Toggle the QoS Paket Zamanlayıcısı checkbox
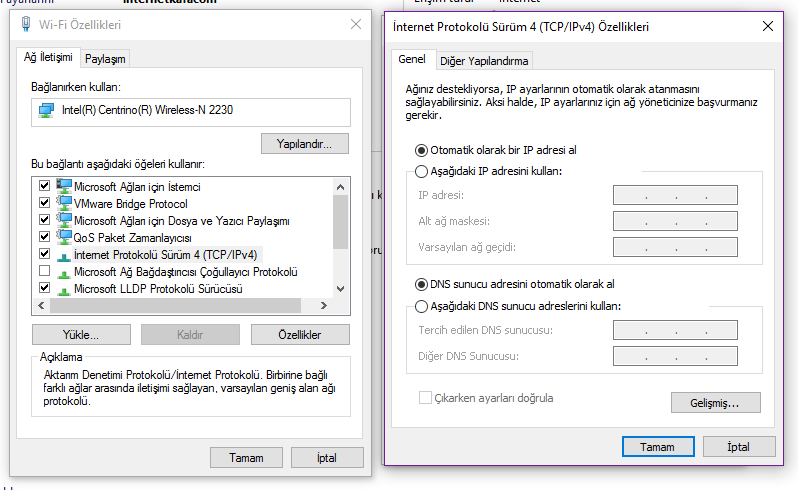Image resolution: width=798 pixels, height=490 pixels. [x=44, y=236]
